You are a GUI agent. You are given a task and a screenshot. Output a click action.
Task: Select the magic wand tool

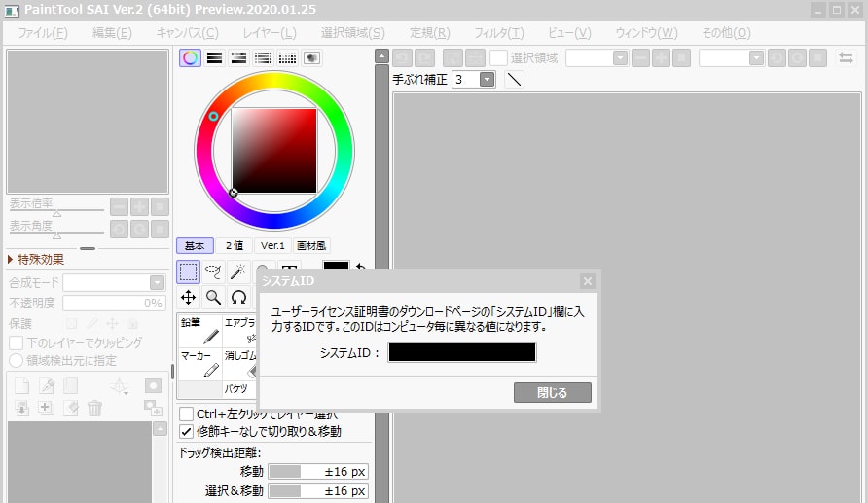pos(238,271)
